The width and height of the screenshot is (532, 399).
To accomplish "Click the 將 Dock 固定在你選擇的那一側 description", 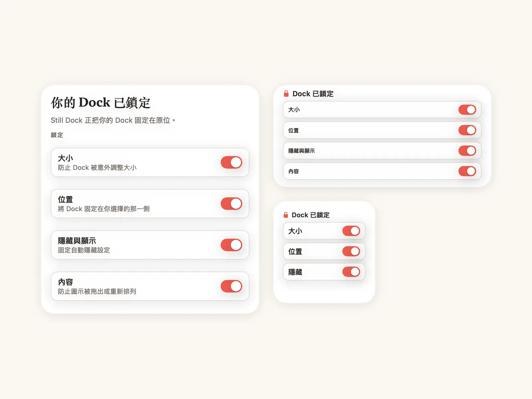I will pyautogui.click(x=104, y=209).
